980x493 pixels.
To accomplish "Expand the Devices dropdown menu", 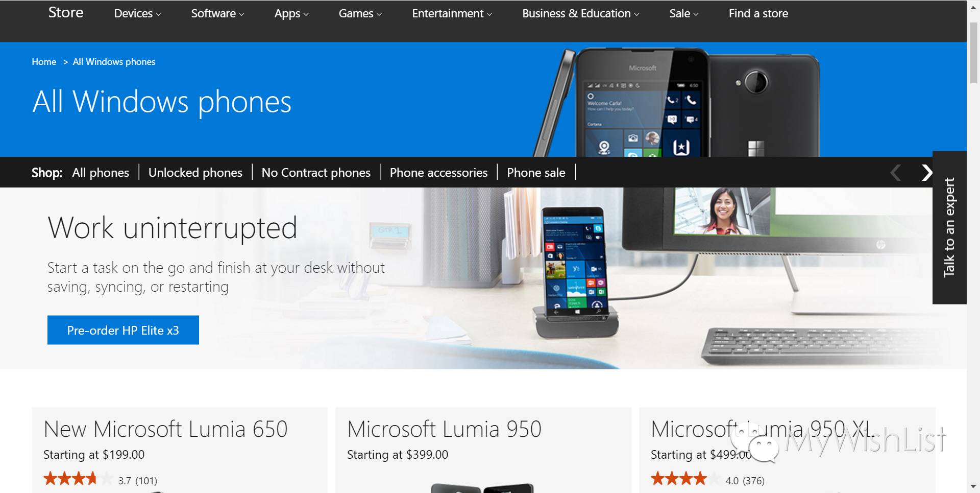I will pyautogui.click(x=137, y=14).
